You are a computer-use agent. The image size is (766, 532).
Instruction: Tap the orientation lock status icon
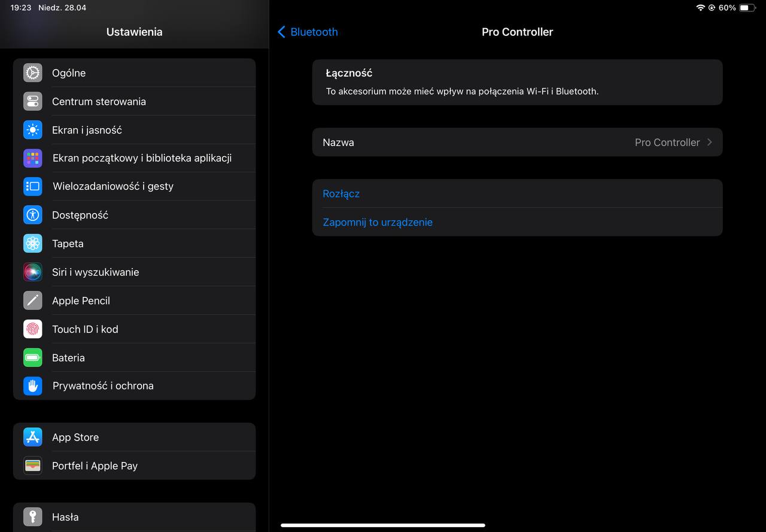click(x=712, y=8)
